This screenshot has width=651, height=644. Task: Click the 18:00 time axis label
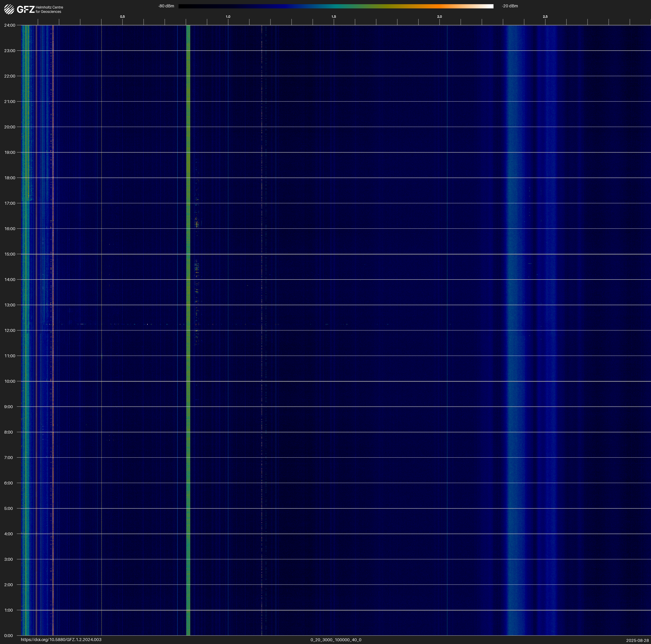pyautogui.click(x=10, y=178)
